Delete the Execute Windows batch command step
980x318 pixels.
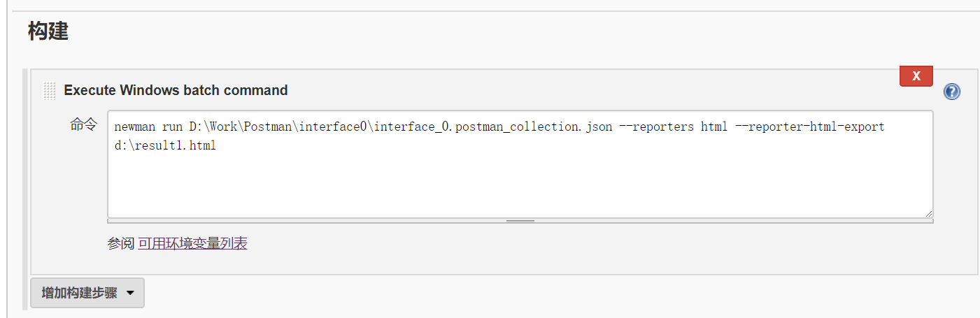click(916, 76)
